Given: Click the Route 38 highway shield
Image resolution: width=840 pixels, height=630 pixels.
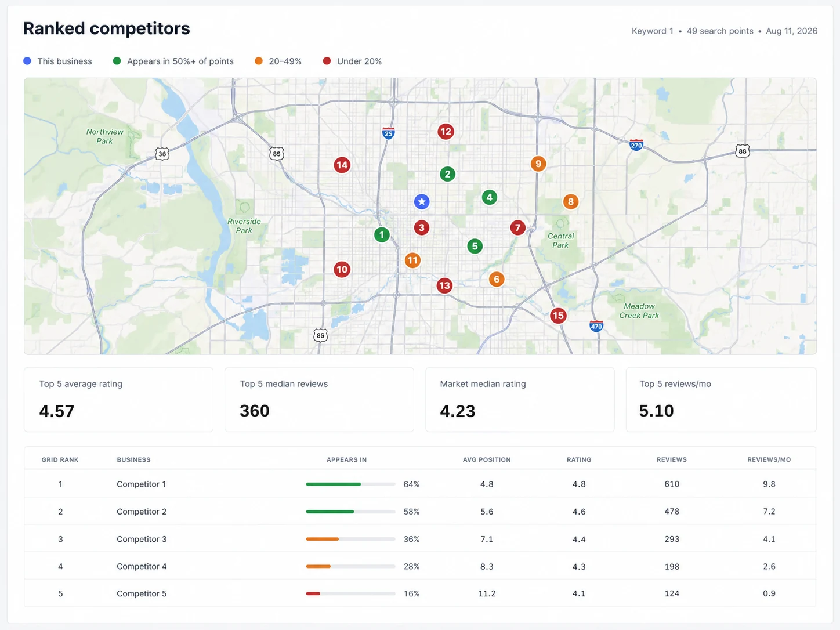Looking at the screenshot, I should tap(162, 154).
